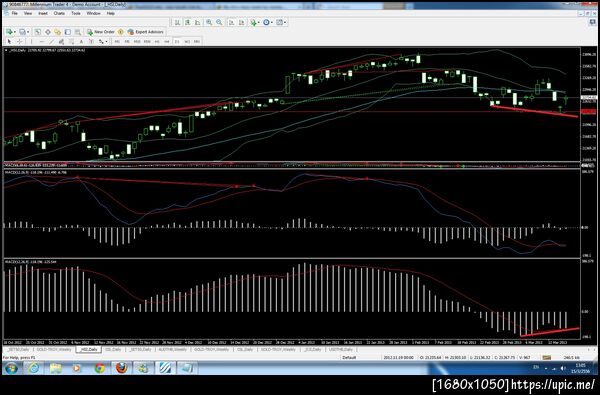Expand the Arrows dropdown list
Image resolution: width=600 pixels, height=395 pixels.
pos(107,41)
